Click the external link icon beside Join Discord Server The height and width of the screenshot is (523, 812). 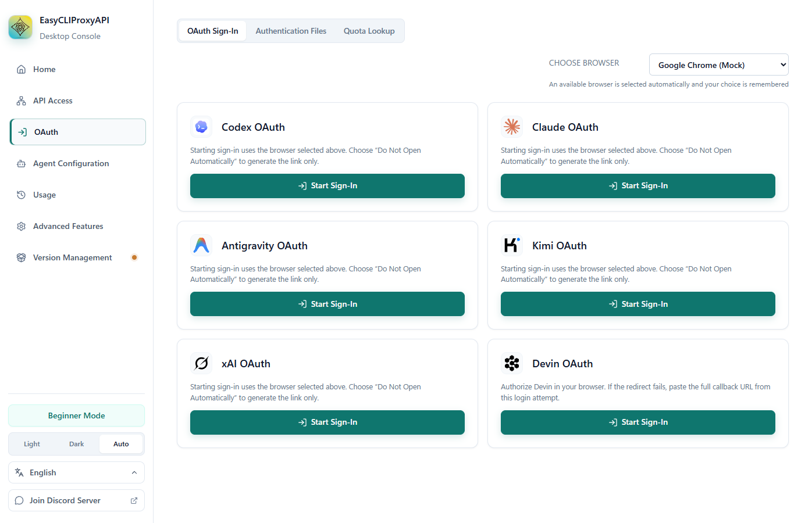[134, 500]
